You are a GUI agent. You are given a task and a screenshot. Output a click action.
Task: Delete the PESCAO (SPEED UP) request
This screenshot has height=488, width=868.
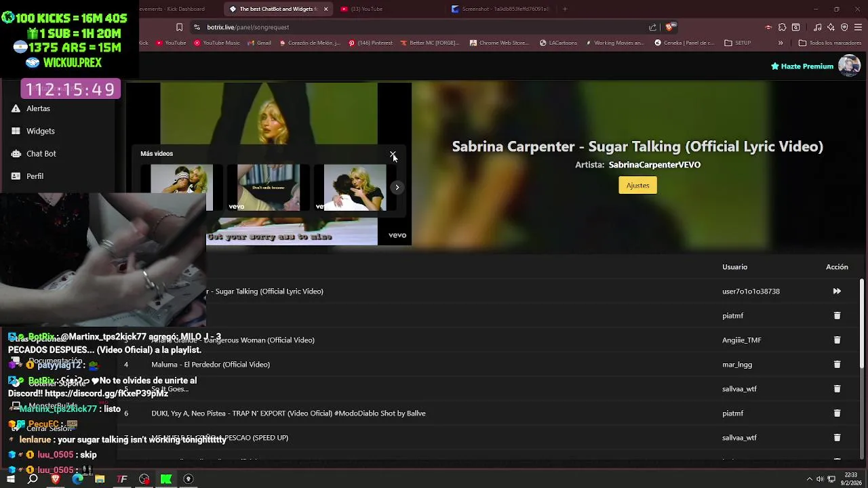coord(837,438)
